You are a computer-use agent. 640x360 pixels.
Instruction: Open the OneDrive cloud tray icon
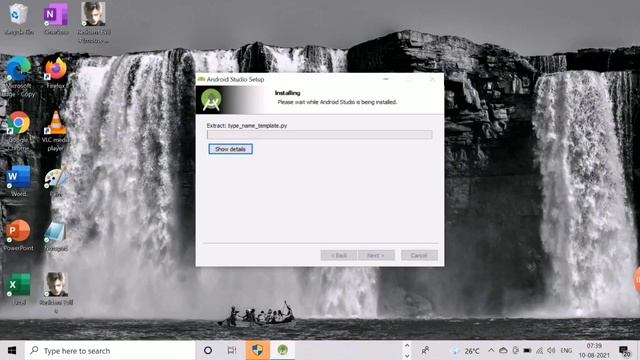click(503, 351)
